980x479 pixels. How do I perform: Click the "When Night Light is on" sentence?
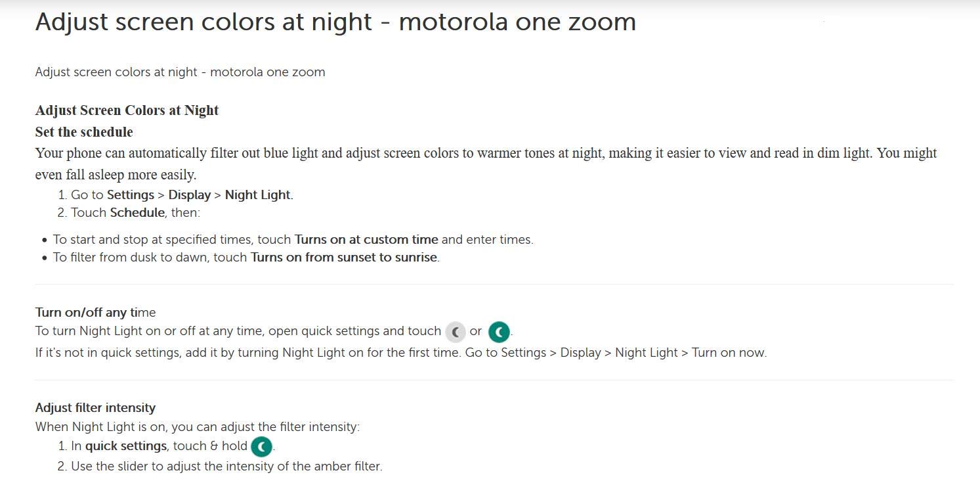click(x=197, y=426)
